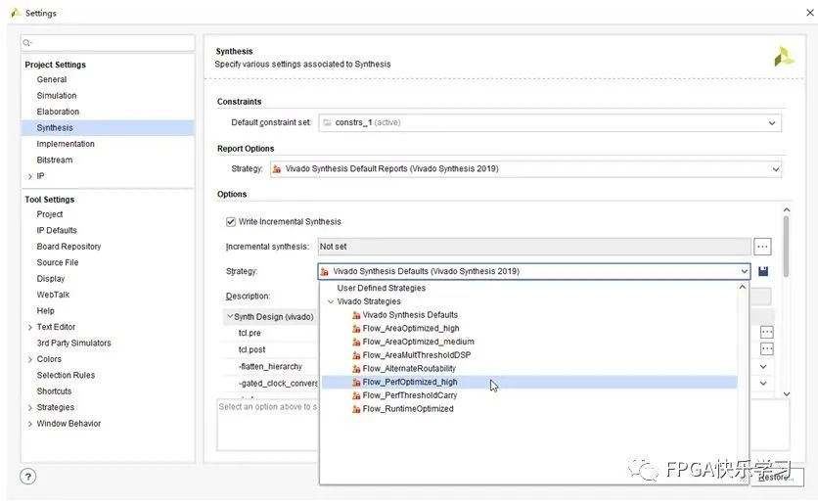Expand the Text Editor settings node
This screenshot has height=504, width=818.
tap(30, 328)
